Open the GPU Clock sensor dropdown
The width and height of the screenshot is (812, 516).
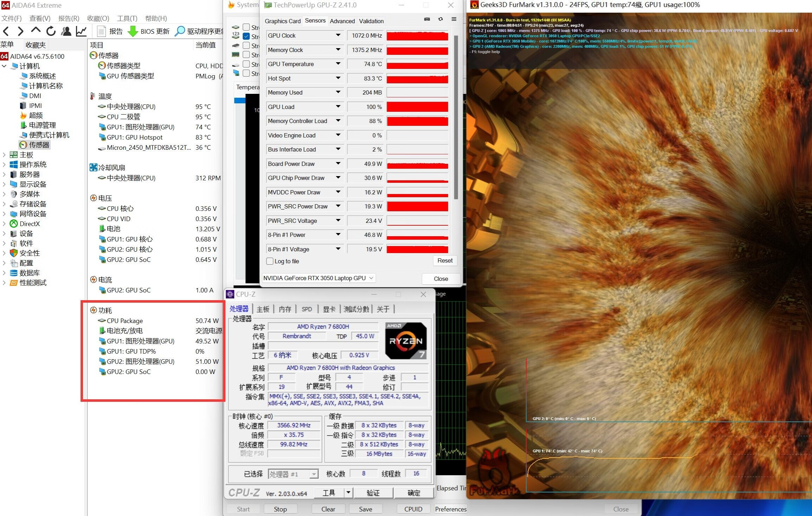click(337, 35)
